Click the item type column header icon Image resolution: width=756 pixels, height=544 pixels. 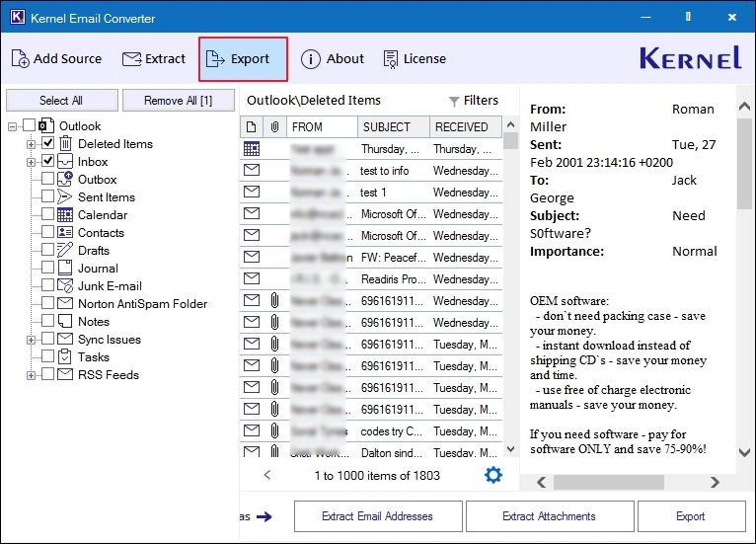pos(252,126)
